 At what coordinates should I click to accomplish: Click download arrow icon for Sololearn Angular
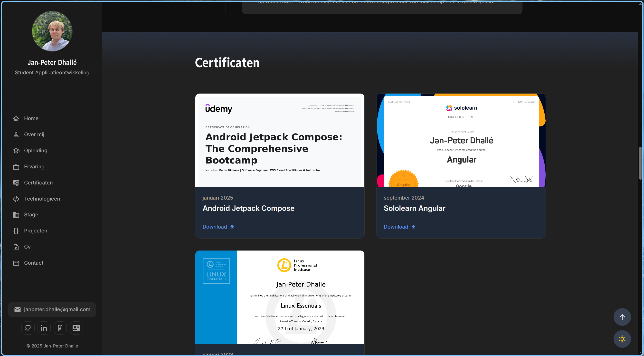click(413, 227)
